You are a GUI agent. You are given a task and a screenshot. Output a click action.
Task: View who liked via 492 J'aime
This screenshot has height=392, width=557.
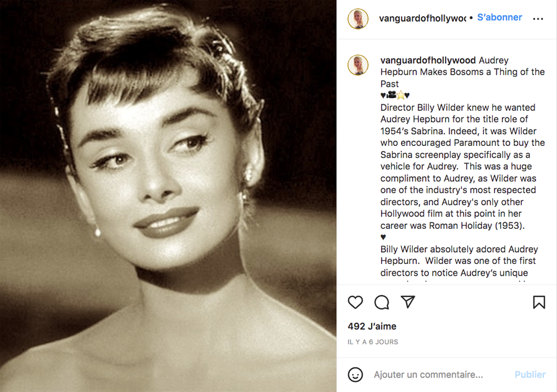(x=372, y=326)
